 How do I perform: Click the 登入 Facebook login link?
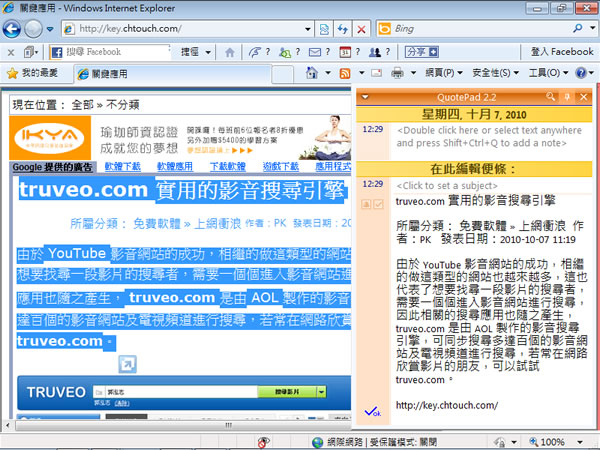click(561, 51)
